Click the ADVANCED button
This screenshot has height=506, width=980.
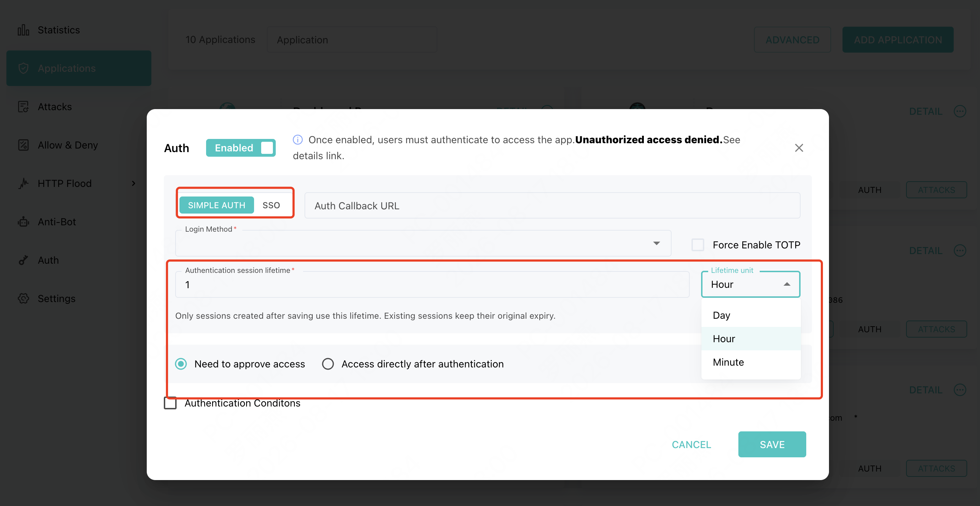point(792,39)
